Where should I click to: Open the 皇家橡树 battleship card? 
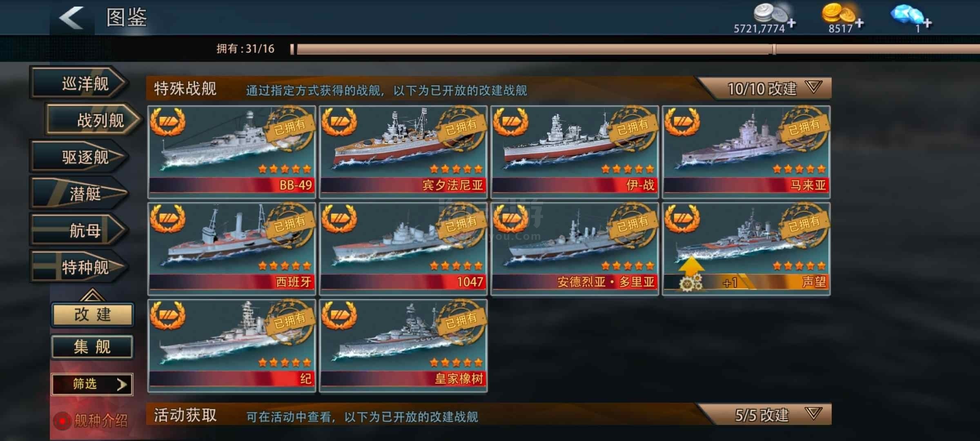click(x=403, y=345)
